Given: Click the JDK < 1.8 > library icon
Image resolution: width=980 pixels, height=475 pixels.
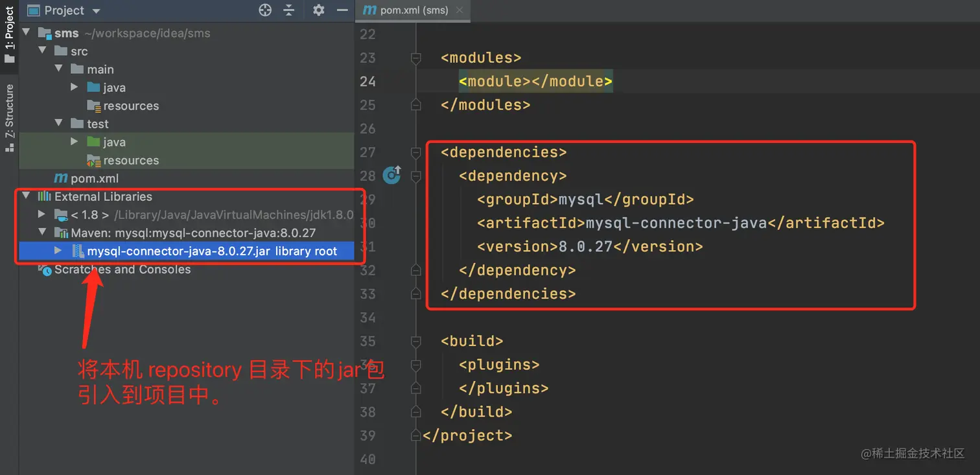Looking at the screenshot, I should coord(61,214).
